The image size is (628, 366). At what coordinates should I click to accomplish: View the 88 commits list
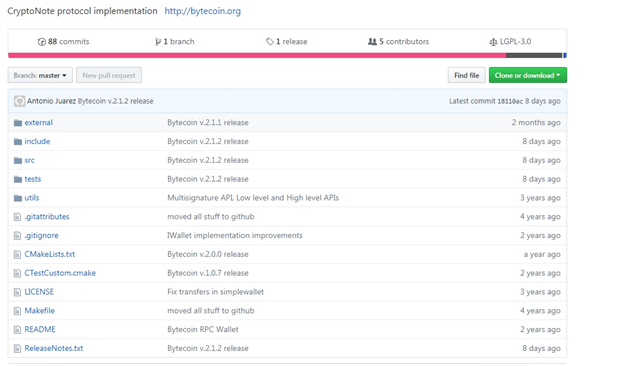68,42
